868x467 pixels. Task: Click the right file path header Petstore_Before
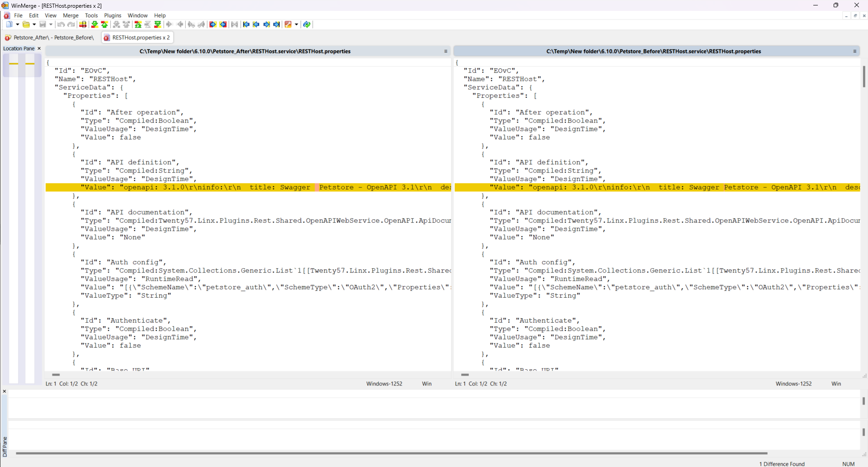point(654,52)
